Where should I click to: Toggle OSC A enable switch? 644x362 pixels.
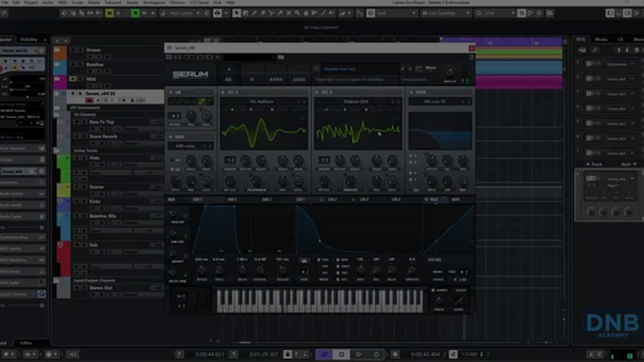click(x=223, y=93)
